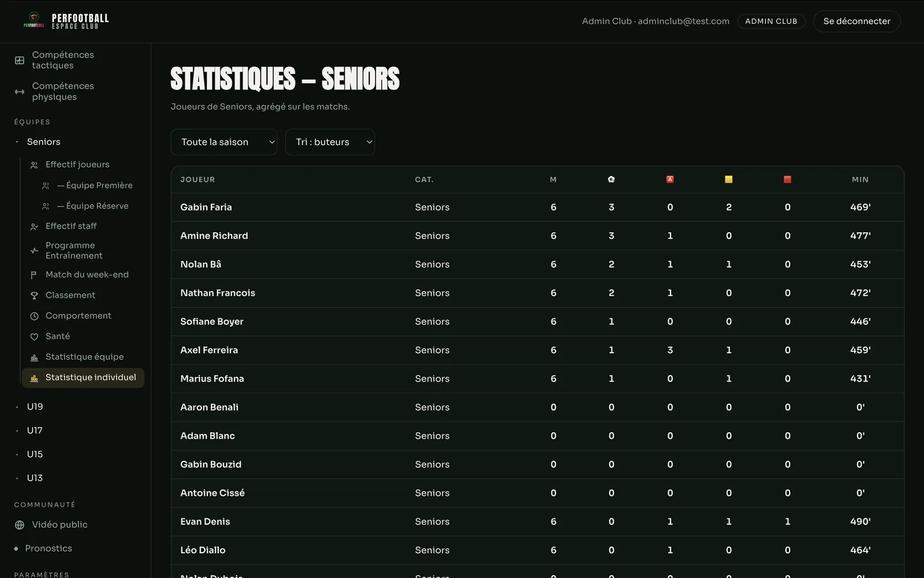Click the JOUEUR column header
The image size is (924, 578).
tap(198, 180)
